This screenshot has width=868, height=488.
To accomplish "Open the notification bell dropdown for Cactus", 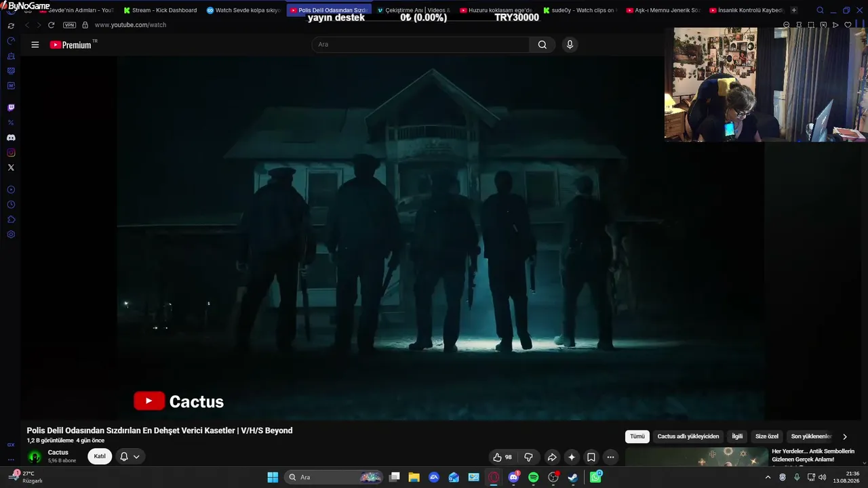I will coord(130,456).
